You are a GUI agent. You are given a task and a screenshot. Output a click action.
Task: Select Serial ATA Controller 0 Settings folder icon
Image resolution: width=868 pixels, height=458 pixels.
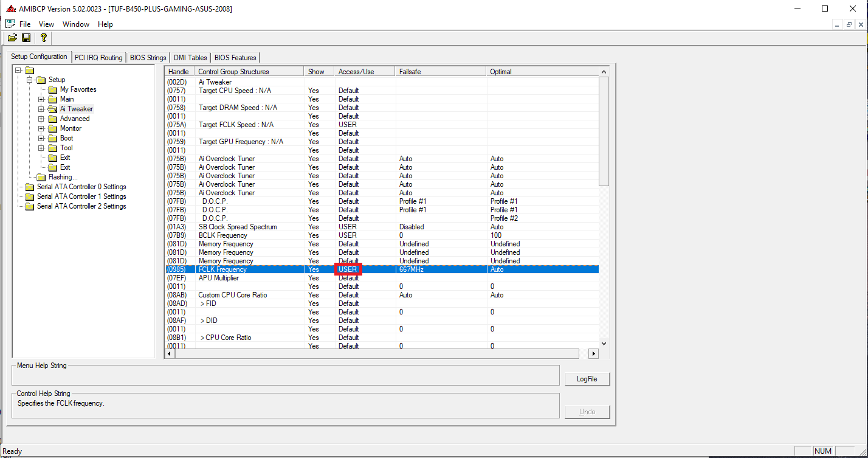[29, 187]
